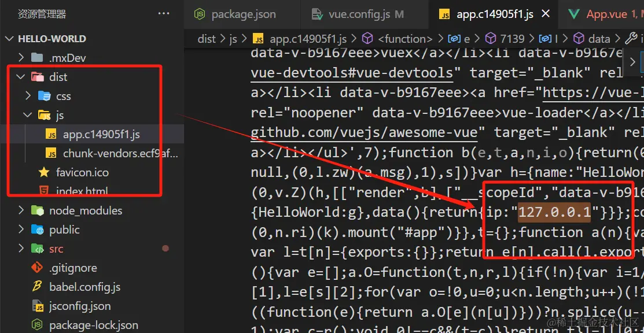644x333 pixels.
Task: Click the babel.config.js Babel icon
Action: point(38,287)
